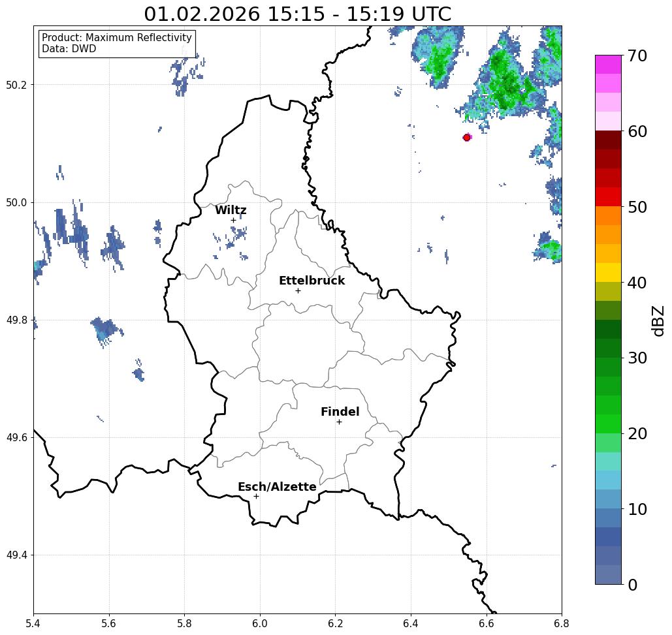Image resolution: width=672 pixels, height=635 pixels.
Task: Click the yellow swatch just above 40 dBZ
Action: 608,272
